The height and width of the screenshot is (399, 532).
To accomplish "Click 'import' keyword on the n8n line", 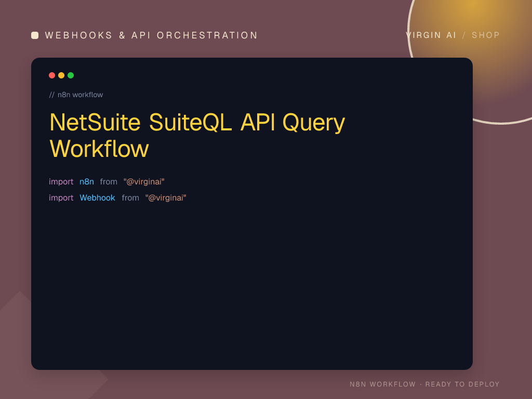I will (x=61, y=182).
